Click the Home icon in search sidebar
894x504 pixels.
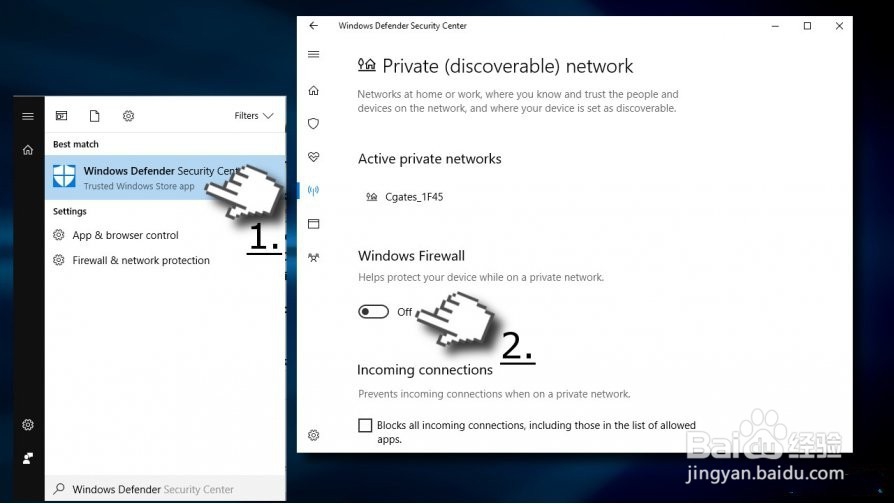point(28,150)
